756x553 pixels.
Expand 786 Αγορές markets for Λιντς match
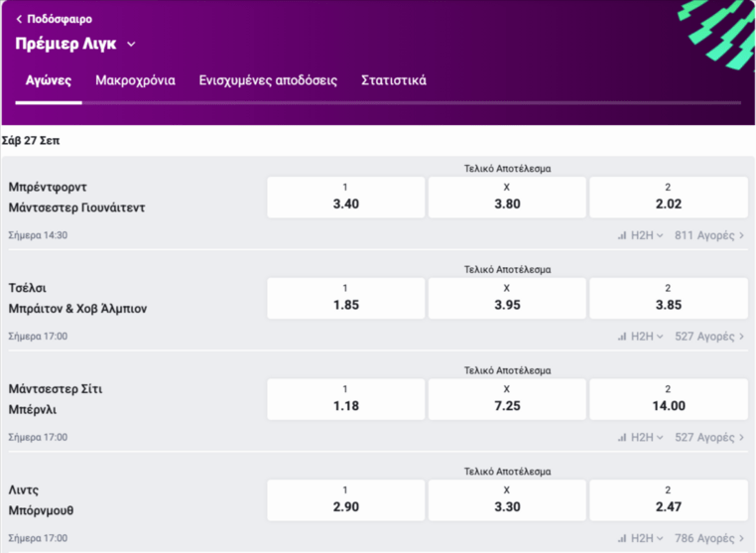click(x=708, y=538)
